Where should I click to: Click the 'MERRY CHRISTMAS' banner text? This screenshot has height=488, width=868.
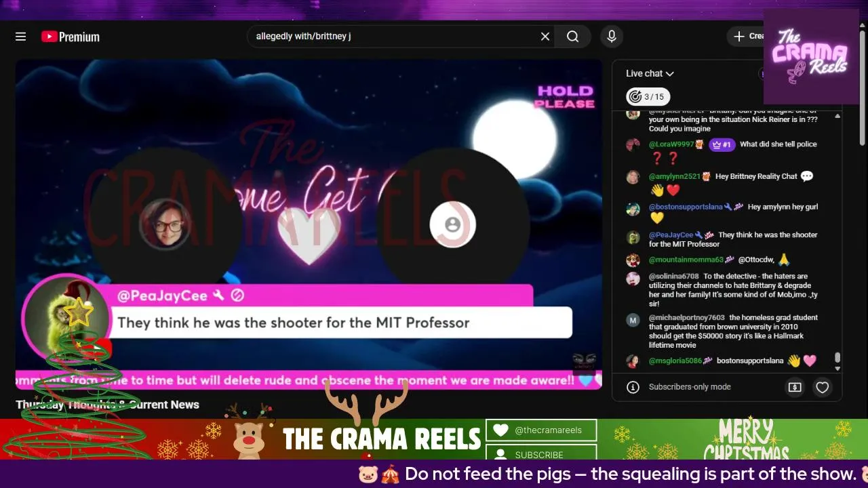(x=746, y=439)
